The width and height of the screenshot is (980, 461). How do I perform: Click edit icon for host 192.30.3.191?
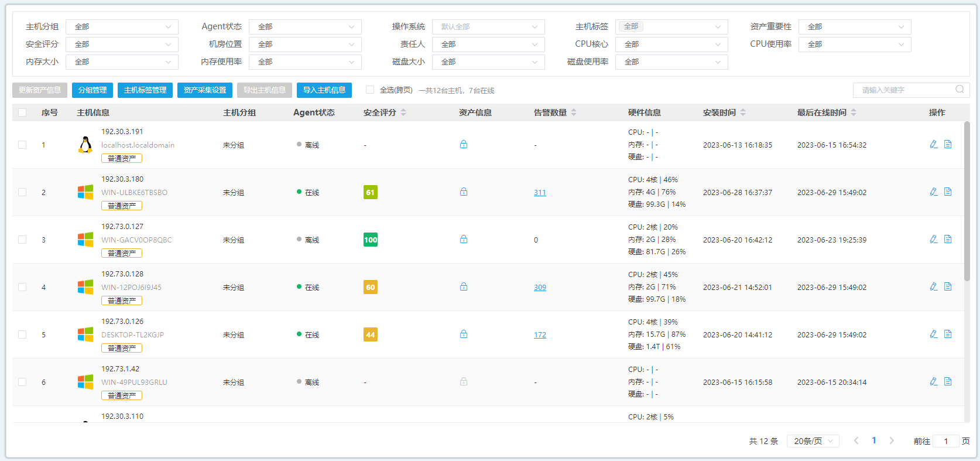933,144
